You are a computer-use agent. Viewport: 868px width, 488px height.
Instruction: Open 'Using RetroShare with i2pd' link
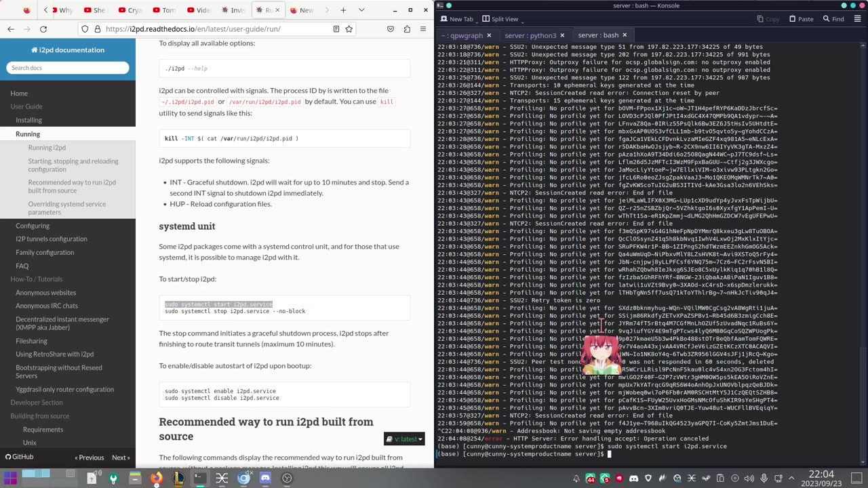tap(55, 354)
